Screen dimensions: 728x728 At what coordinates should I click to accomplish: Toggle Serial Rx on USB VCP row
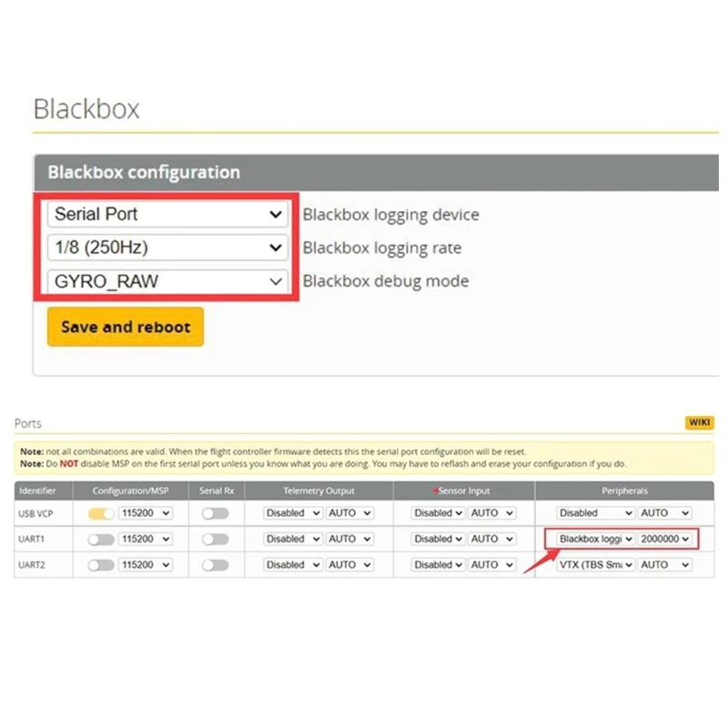(x=215, y=513)
